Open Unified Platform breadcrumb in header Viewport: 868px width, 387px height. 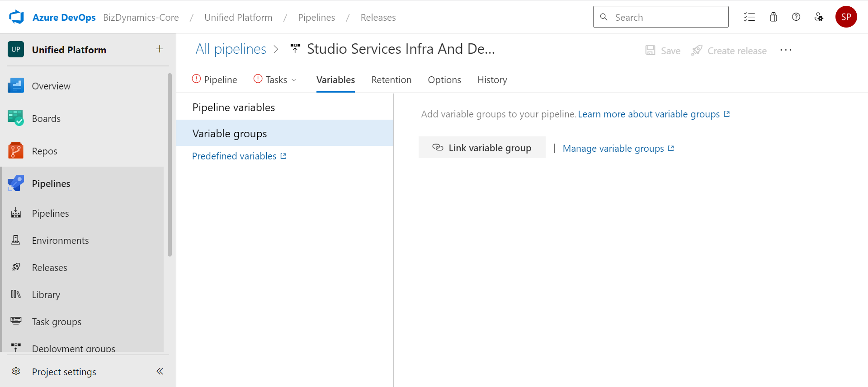pos(238,17)
